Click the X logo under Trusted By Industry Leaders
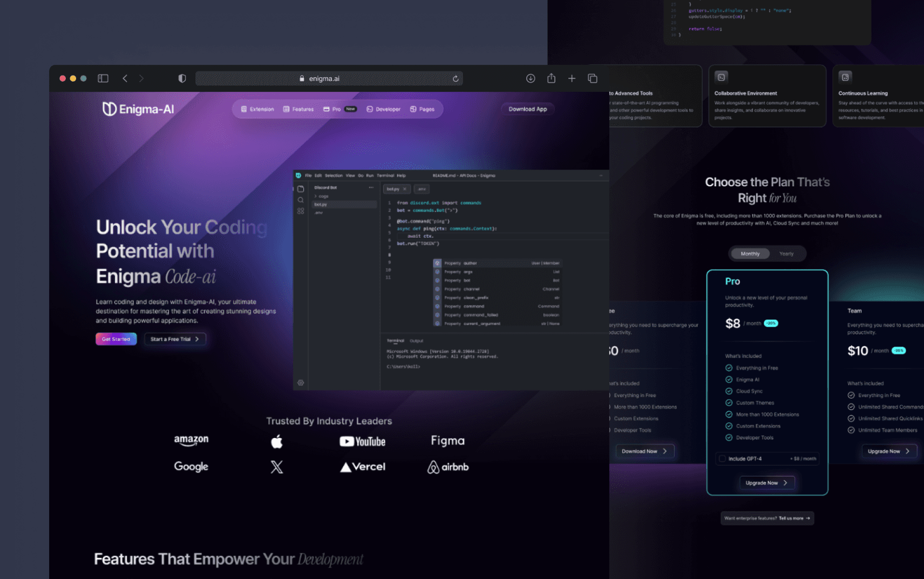The height and width of the screenshot is (579, 924). pos(277,467)
